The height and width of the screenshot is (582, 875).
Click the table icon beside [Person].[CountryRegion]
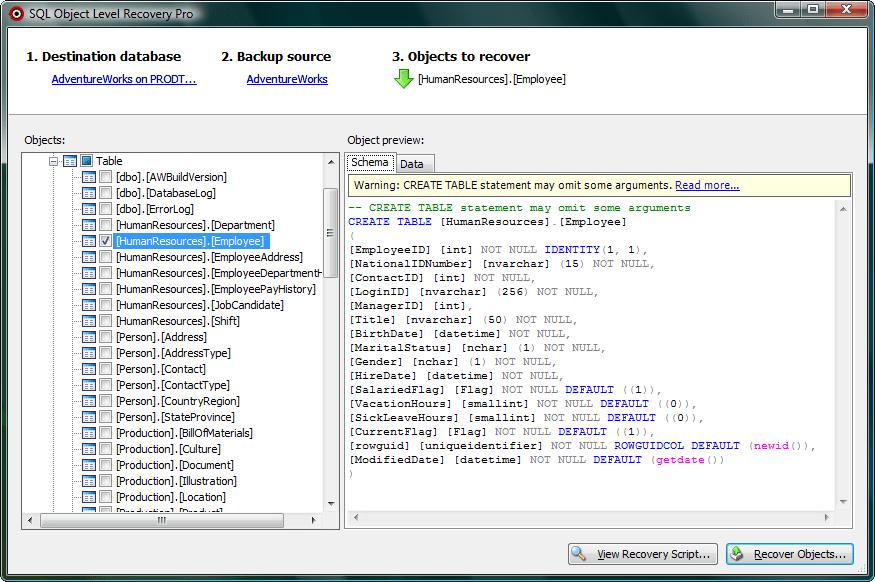tap(89, 401)
